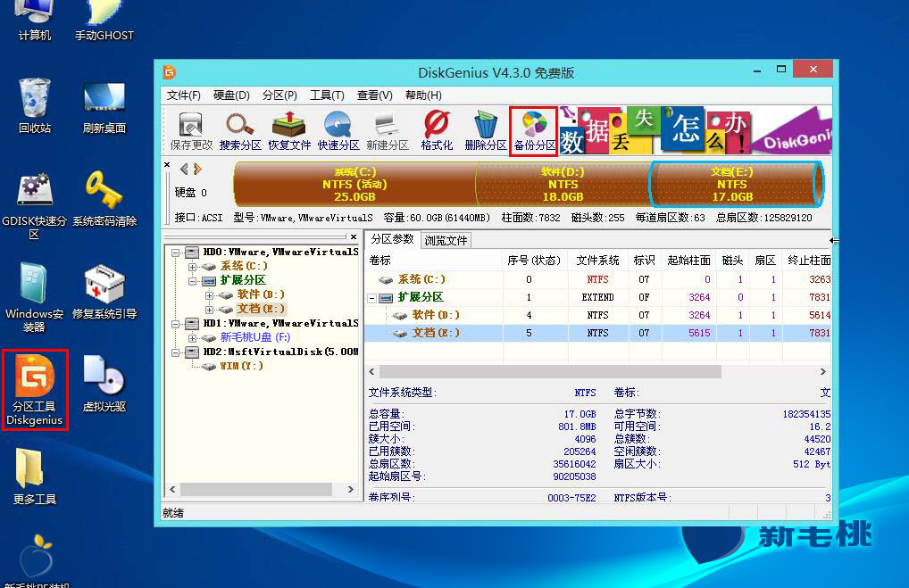This screenshot has width=909, height=588.
Task: Open the 手动GHOST desktop shortcut
Action: [x=104, y=21]
